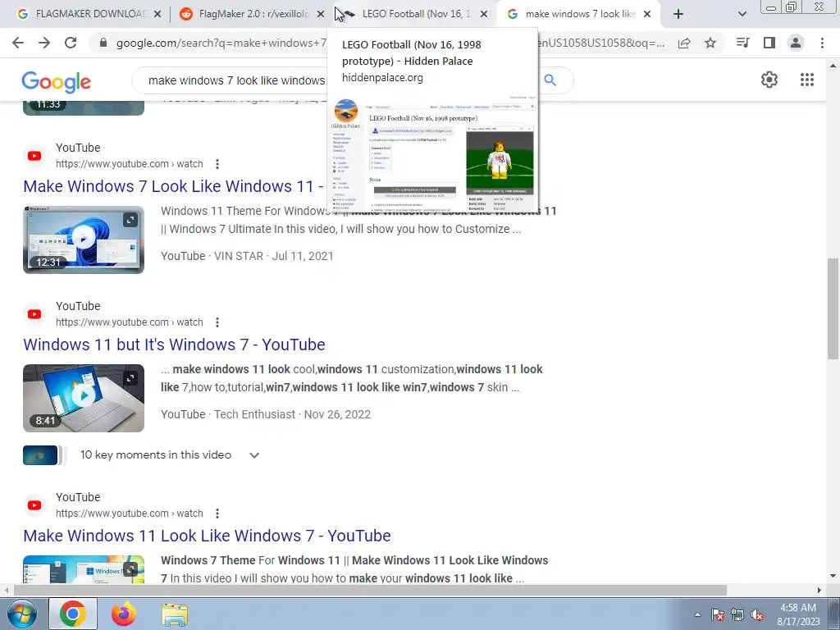Screen dimensions: 840x630
Task: Click the Action Center flag icon
Action: click(x=718, y=615)
